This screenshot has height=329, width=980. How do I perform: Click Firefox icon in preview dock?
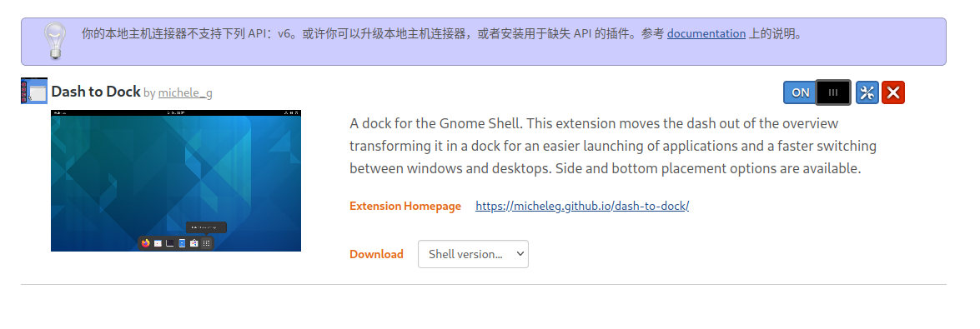click(146, 243)
